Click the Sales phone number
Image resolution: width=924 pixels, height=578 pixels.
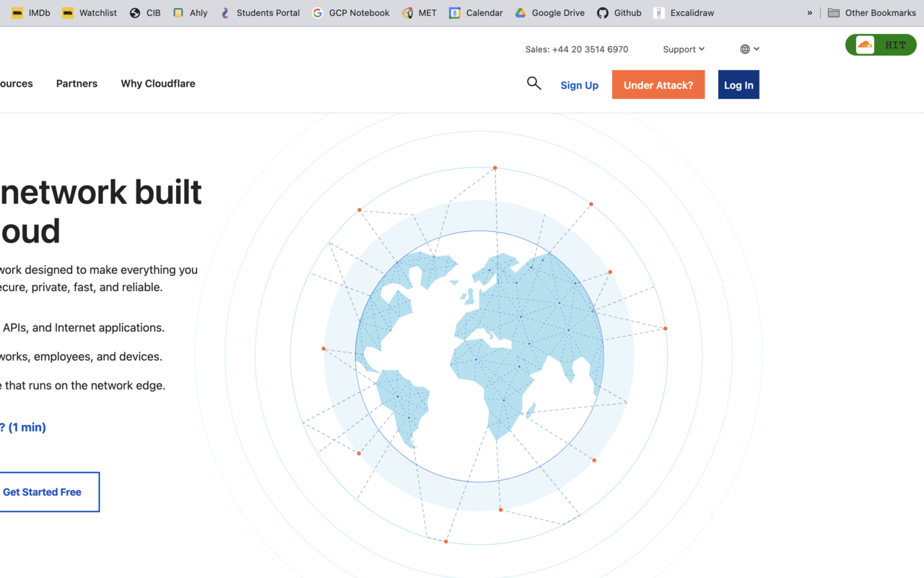coord(577,49)
